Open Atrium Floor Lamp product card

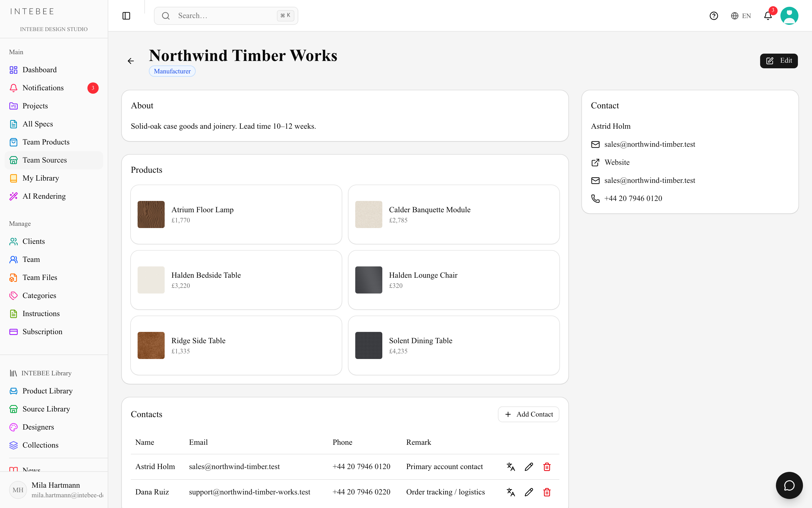coord(236,214)
